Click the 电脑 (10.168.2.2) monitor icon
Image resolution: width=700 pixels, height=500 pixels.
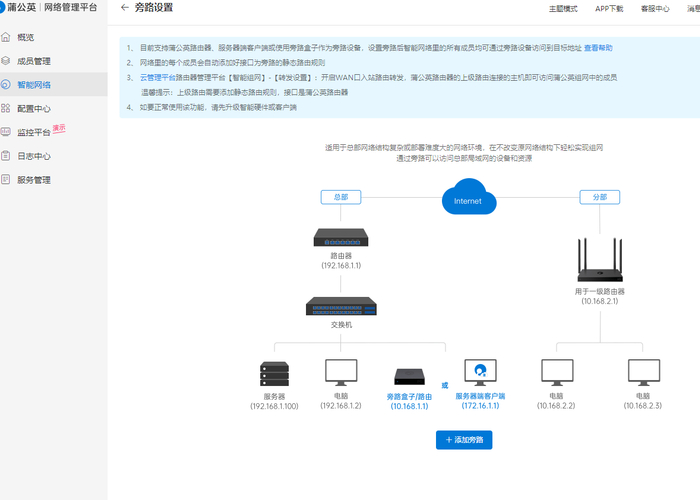(557, 372)
